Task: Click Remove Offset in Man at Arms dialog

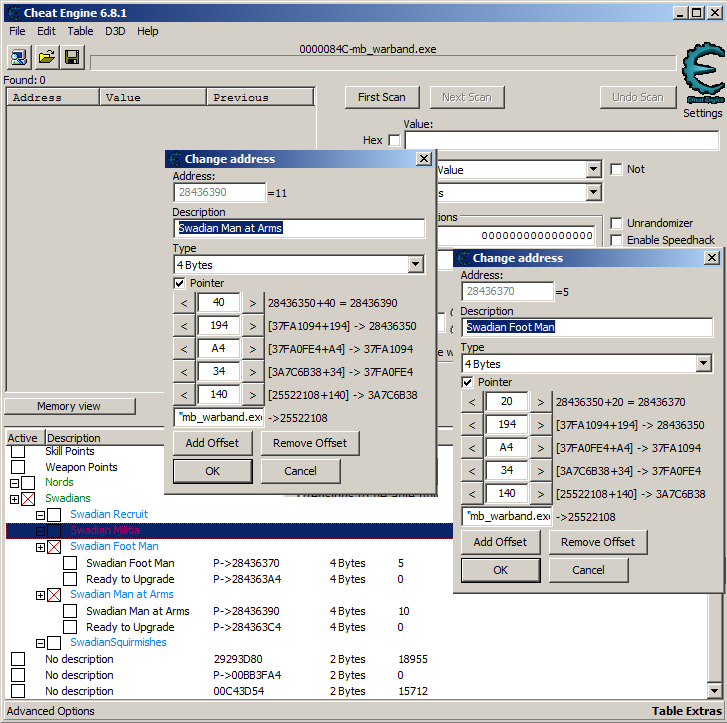Action: (x=310, y=443)
